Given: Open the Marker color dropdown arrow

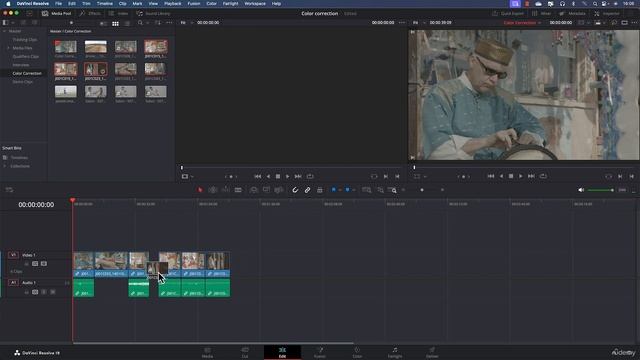Looking at the screenshot, I should tap(353, 190).
